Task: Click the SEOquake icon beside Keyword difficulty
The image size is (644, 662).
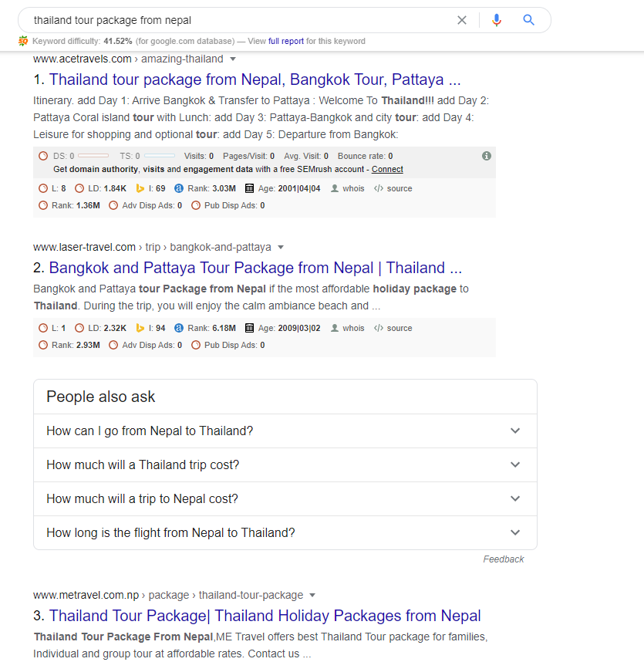Action: pyautogui.click(x=23, y=41)
